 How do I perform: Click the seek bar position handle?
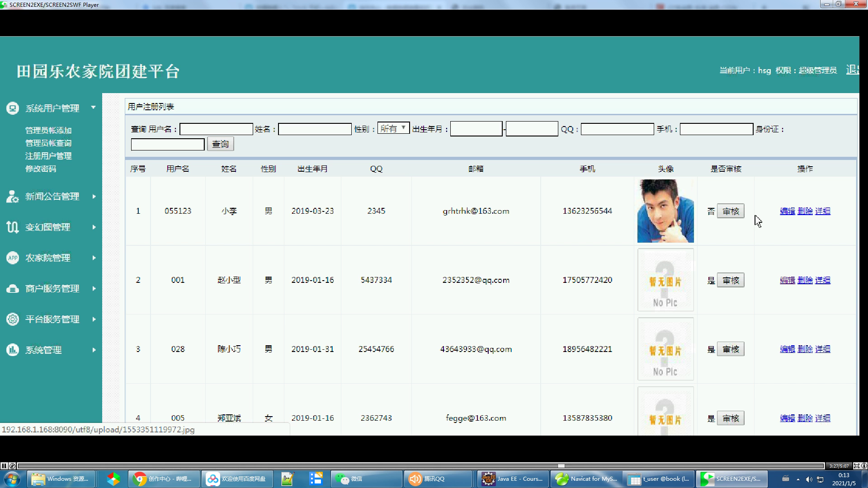[561, 466]
